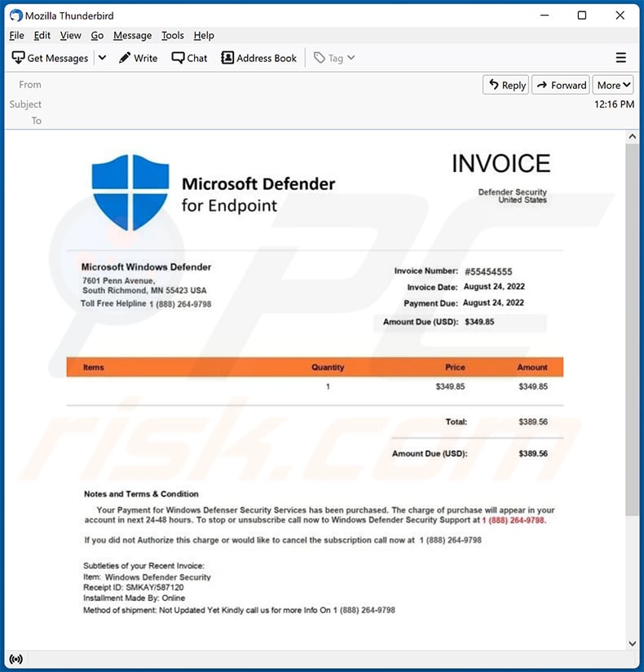Click the online status icon in status bar
644x672 pixels.
tap(16, 659)
